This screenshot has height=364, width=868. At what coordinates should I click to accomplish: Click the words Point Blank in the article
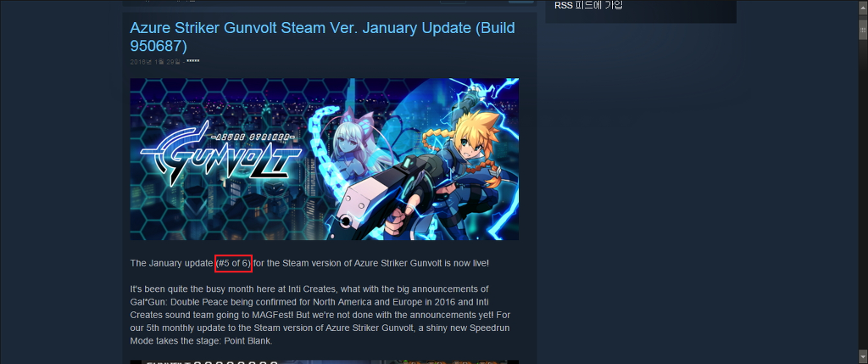(x=248, y=341)
